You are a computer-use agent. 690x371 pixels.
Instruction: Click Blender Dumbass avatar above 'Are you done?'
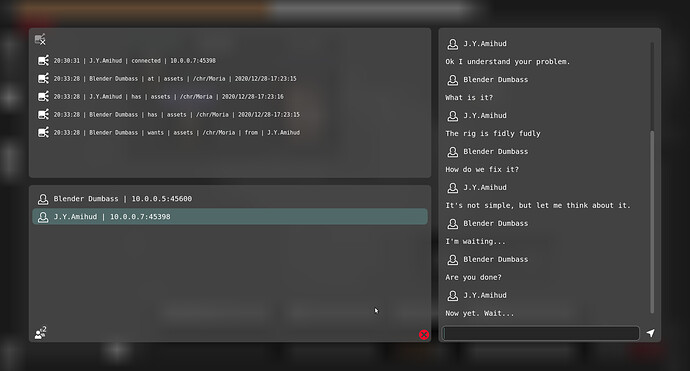(x=452, y=260)
